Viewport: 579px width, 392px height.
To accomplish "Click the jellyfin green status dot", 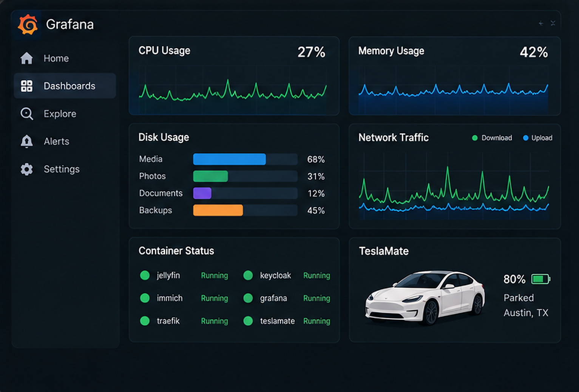I will click(x=145, y=275).
